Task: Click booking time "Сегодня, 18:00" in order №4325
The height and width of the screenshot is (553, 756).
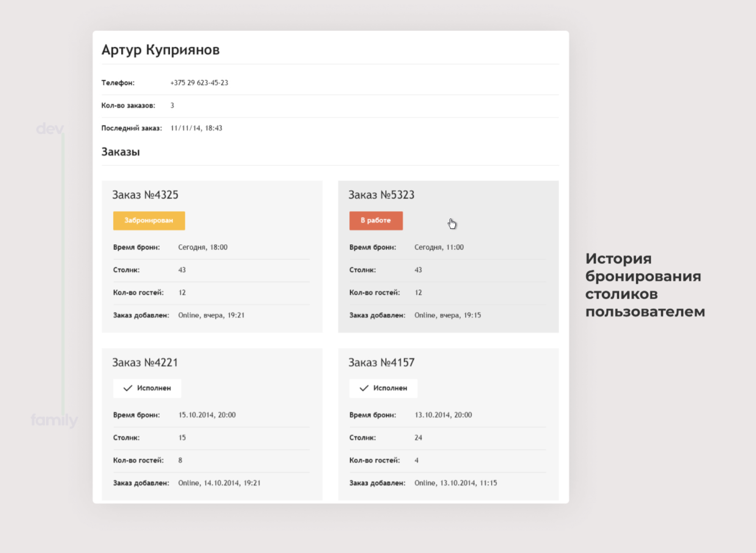Action: pos(203,247)
